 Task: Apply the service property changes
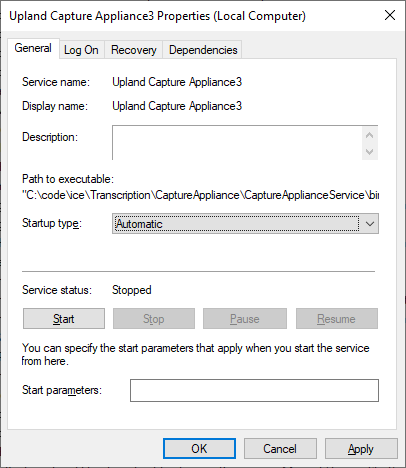(361, 449)
